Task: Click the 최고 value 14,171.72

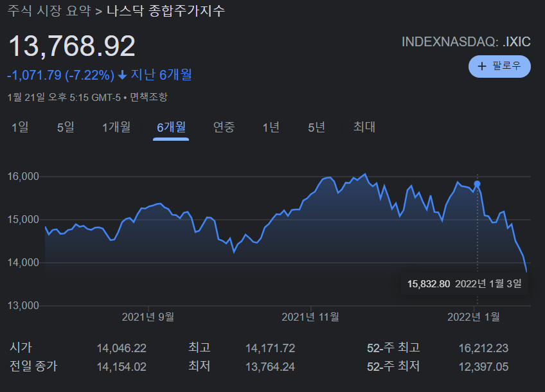Action: [x=271, y=348]
